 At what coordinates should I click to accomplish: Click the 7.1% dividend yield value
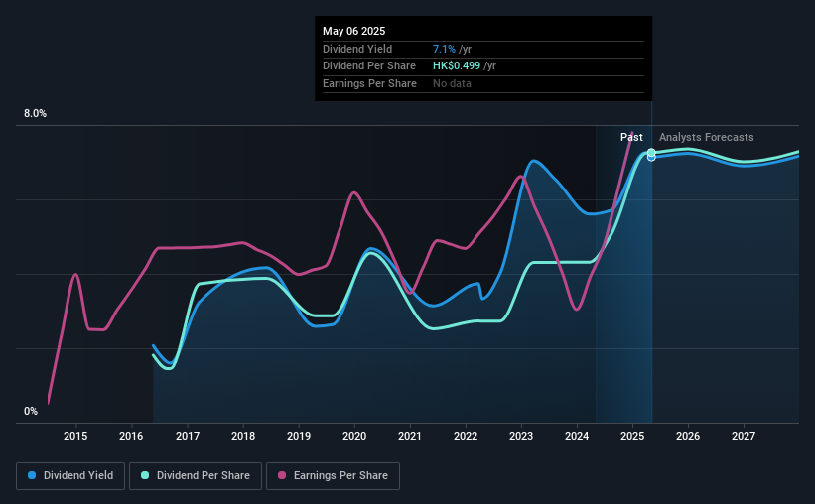444,49
